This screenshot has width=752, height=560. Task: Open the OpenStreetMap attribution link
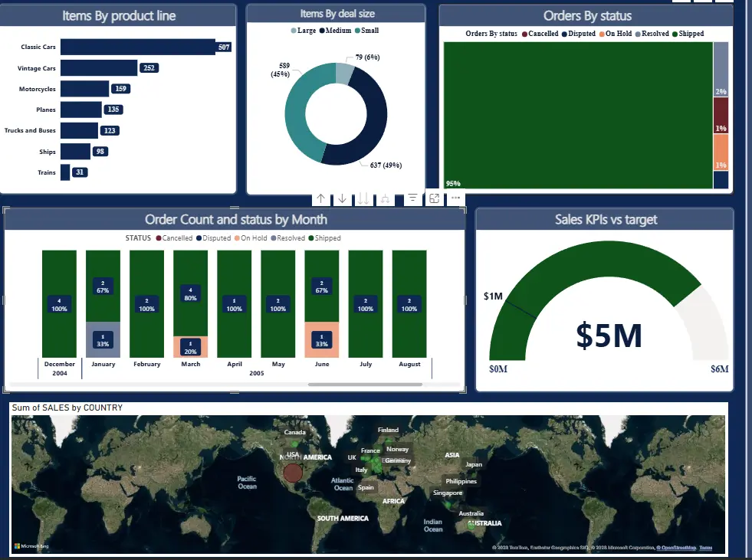[x=676, y=548]
